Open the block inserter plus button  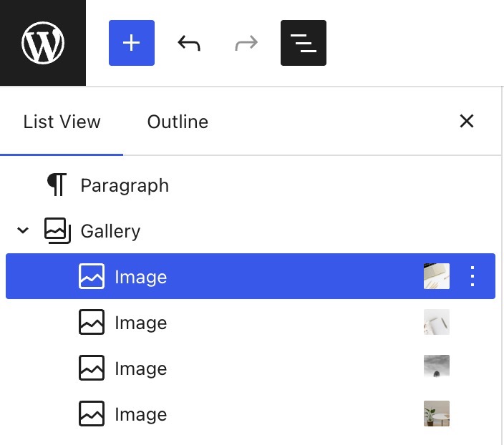(132, 43)
